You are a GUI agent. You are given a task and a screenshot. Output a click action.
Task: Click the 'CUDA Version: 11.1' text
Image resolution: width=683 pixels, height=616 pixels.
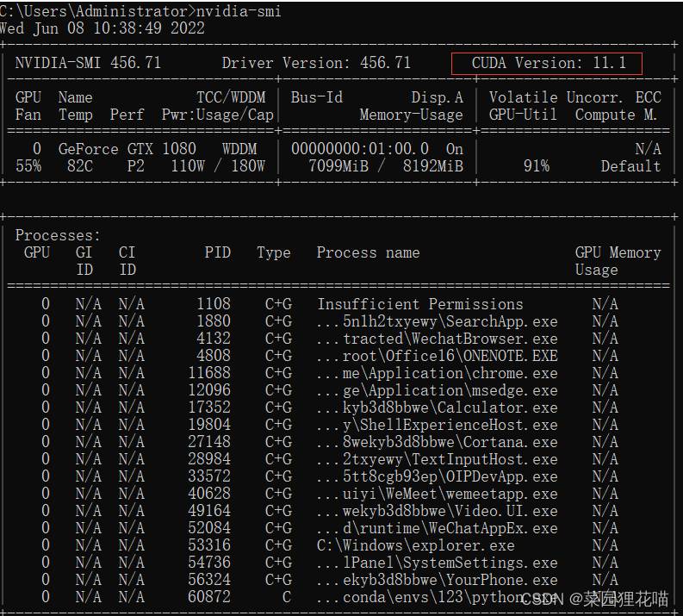[549, 63]
